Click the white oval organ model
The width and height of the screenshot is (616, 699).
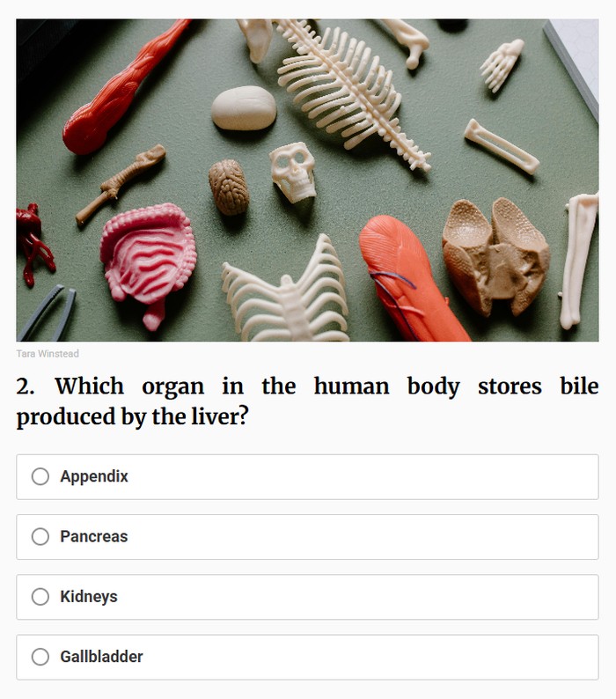[244, 108]
